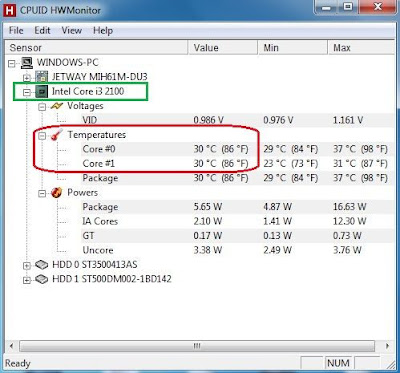Image resolution: width=400 pixels, height=373 pixels.
Task: Select the GT power row label
Action: pos(88,236)
